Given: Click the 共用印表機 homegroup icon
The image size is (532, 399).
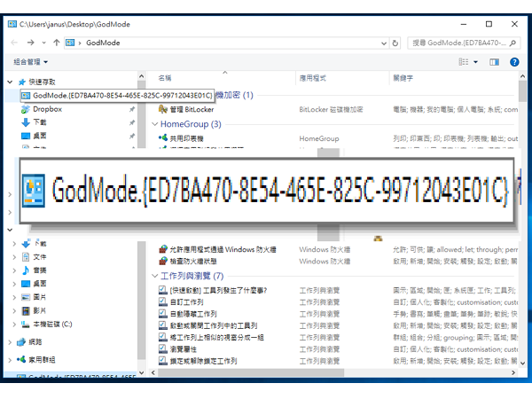Looking at the screenshot, I should tap(163, 137).
